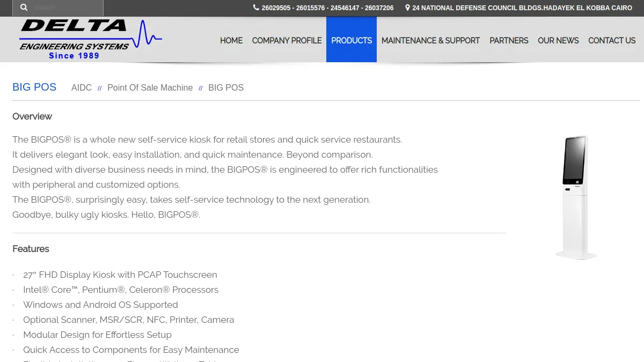Open the Our News menu item
The image size is (644, 362).
(x=558, y=40)
